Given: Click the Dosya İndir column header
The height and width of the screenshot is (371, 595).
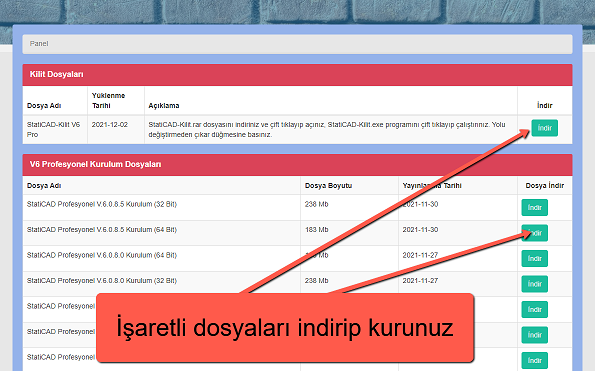Looking at the screenshot, I should pos(545,186).
